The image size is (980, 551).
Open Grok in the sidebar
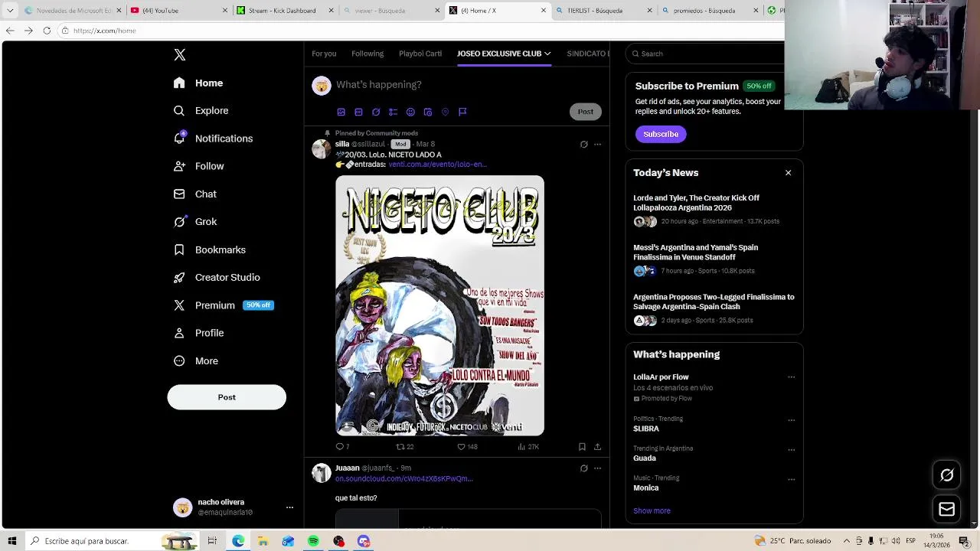(194, 222)
